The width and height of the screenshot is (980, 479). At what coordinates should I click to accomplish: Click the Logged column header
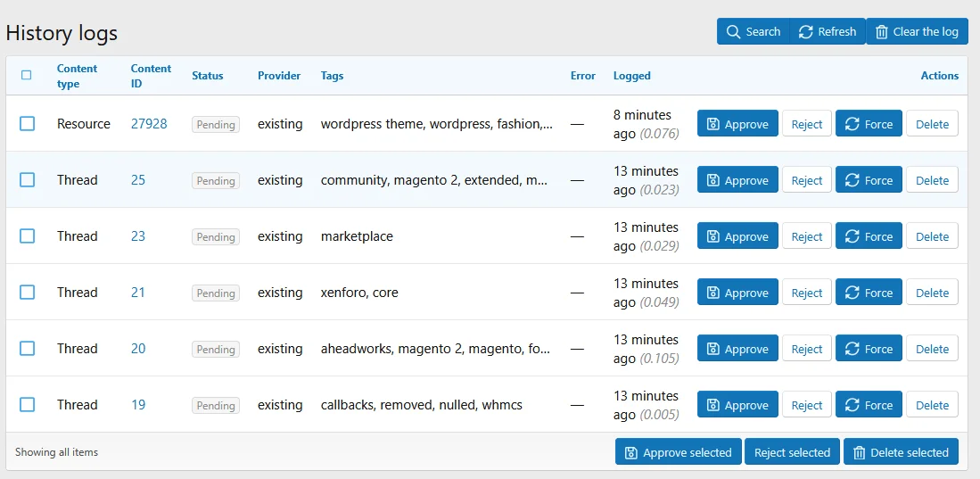click(632, 76)
